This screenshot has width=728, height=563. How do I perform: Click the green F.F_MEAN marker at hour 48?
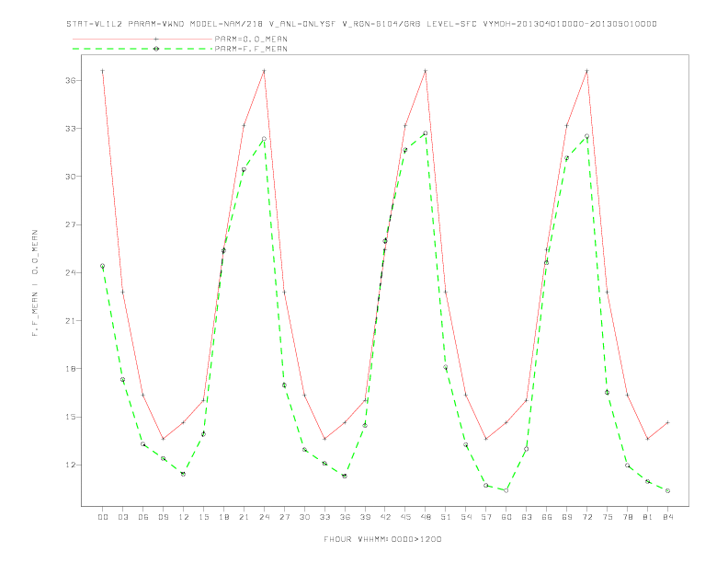[426, 133]
